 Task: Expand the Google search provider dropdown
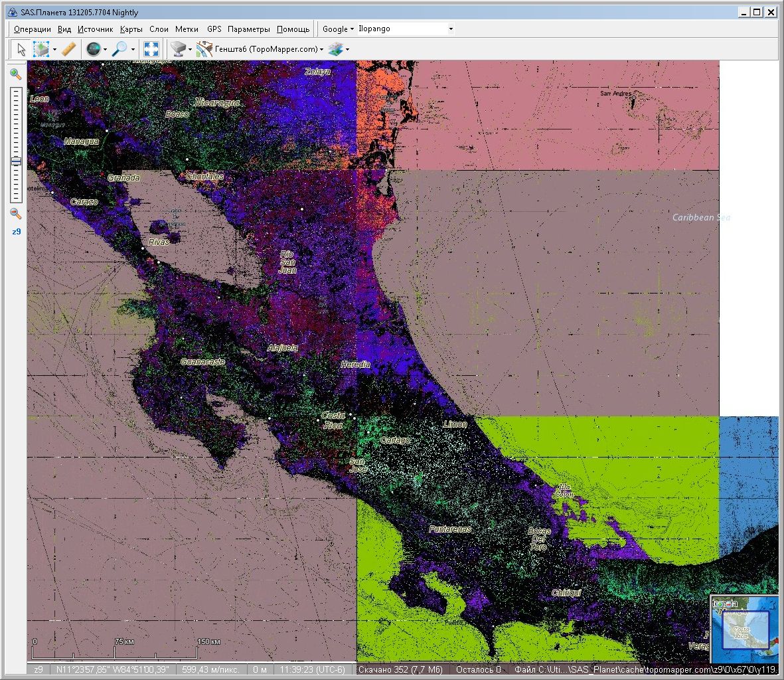(x=338, y=29)
